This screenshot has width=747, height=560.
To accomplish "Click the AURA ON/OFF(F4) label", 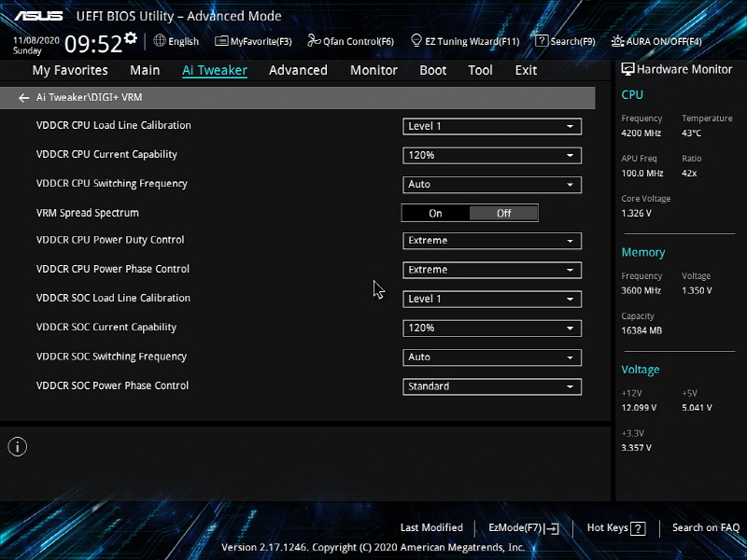I will tap(664, 41).
